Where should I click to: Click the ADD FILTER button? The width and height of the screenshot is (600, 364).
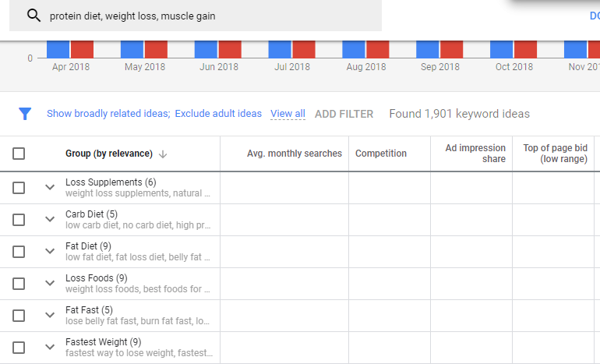coord(344,114)
